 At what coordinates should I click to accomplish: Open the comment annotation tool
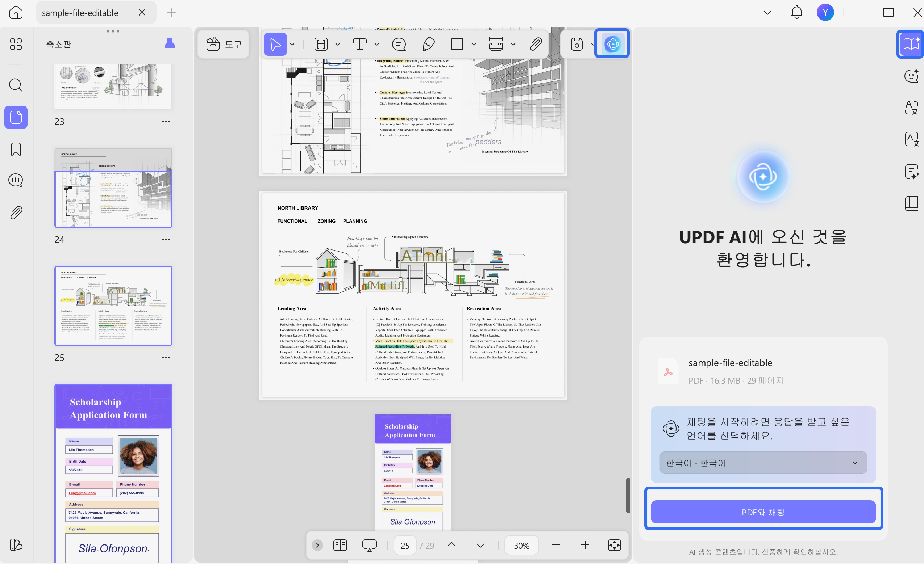pos(399,44)
